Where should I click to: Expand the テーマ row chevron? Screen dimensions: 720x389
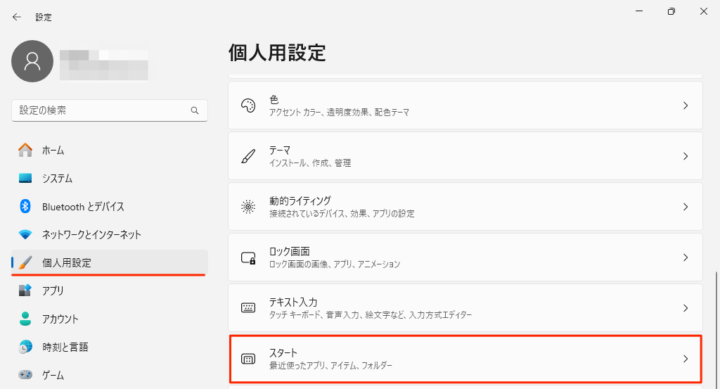685,156
